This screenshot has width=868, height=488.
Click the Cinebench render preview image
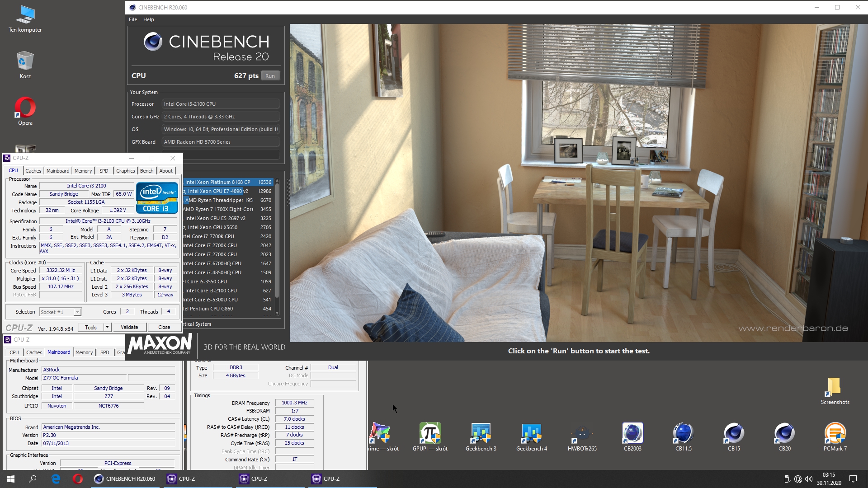[579, 183]
